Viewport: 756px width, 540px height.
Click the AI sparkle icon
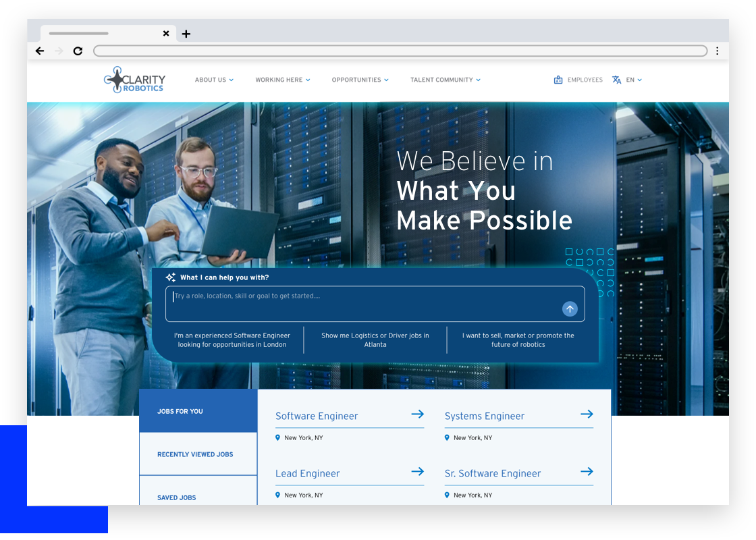(x=170, y=277)
